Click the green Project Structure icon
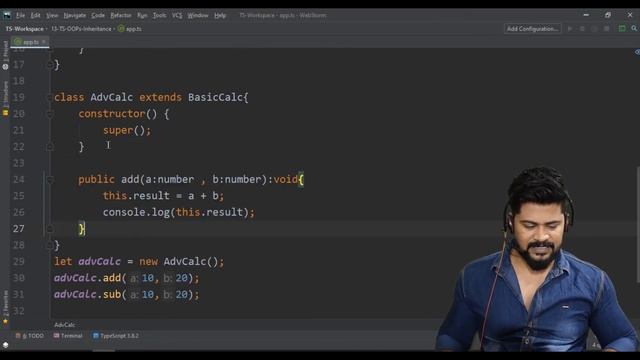The width and height of the screenshot is (640, 360). [622, 29]
